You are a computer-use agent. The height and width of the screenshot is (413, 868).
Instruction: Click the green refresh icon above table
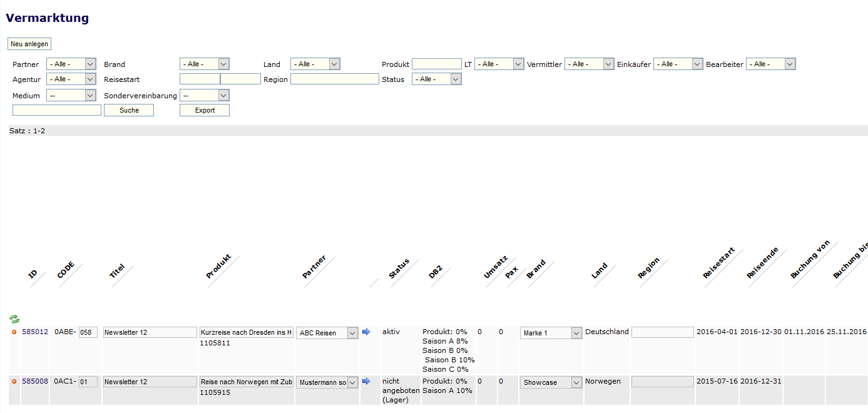click(14, 319)
